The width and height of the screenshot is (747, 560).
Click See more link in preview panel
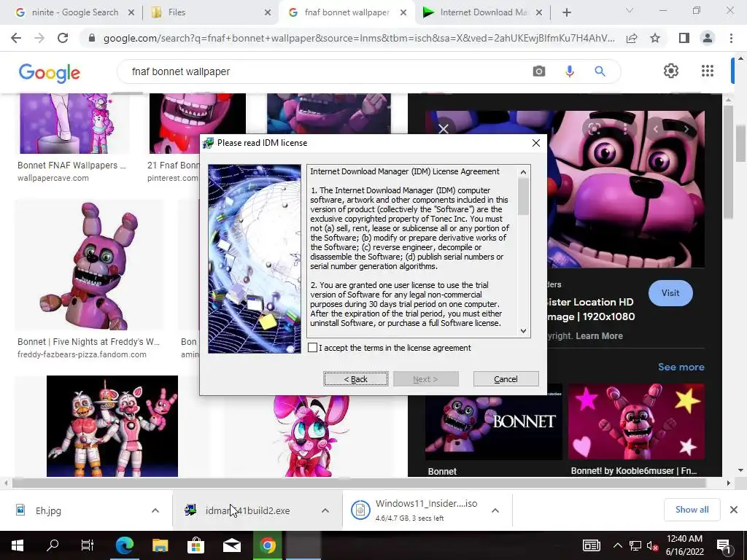pos(681,367)
